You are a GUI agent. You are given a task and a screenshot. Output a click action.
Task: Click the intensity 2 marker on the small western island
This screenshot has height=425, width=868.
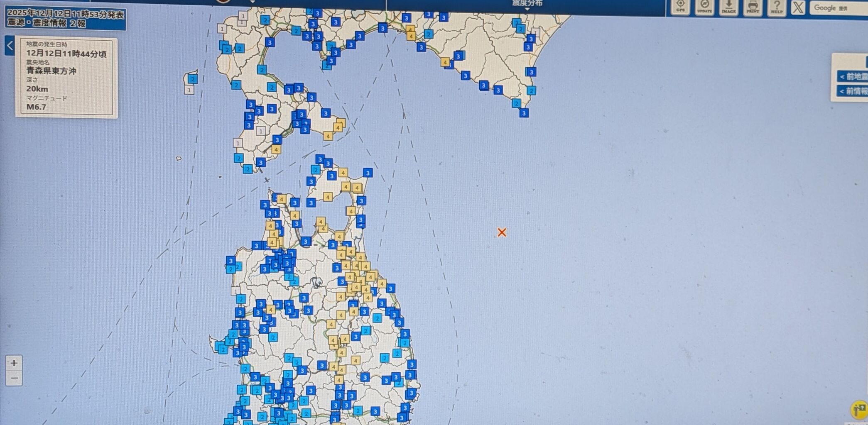(193, 78)
